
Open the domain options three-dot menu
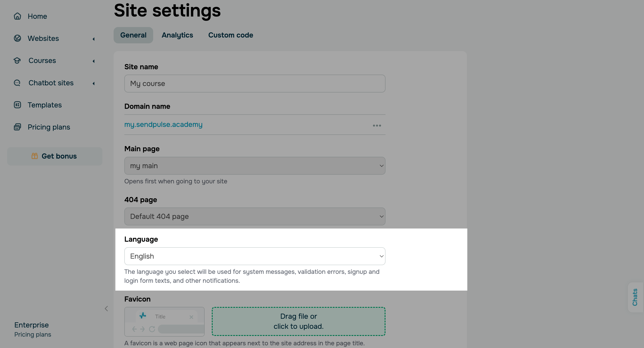[x=377, y=126]
